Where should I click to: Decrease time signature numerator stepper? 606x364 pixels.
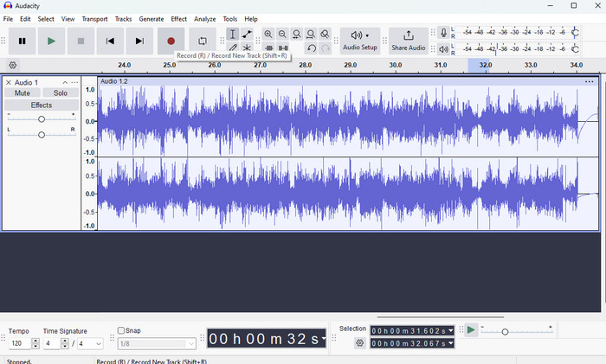(x=65, y=346)
